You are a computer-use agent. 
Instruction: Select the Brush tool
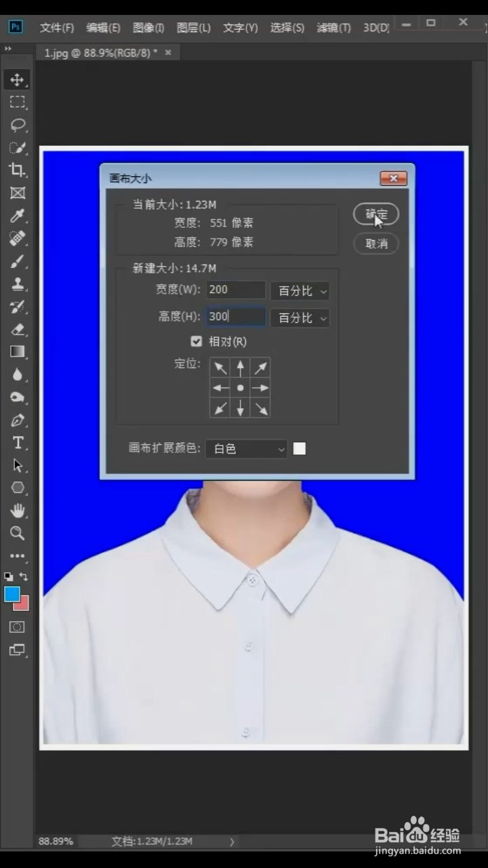(18, 261)
